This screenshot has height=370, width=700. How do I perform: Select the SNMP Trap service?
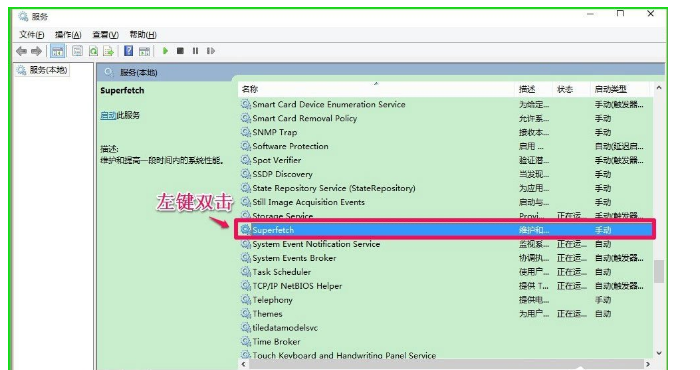(x=275, y=132)
